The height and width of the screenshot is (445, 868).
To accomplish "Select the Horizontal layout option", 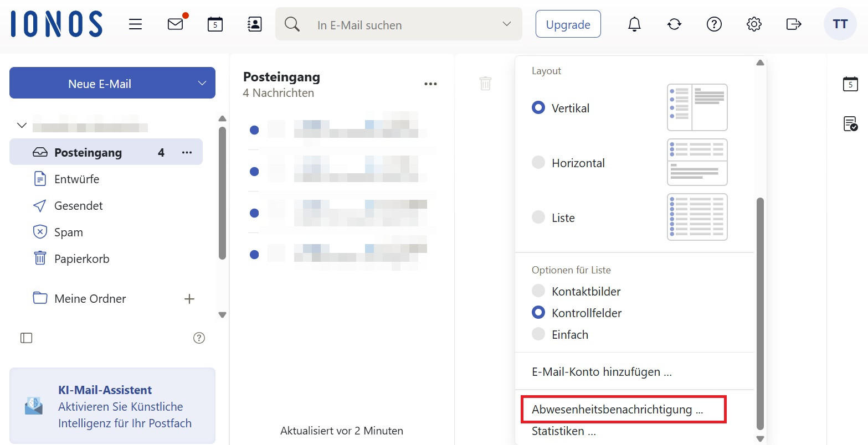I will coord(538,163).
